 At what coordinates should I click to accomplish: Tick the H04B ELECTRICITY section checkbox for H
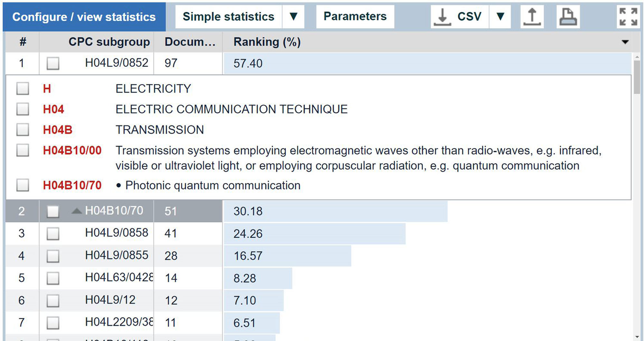point(23,88)
